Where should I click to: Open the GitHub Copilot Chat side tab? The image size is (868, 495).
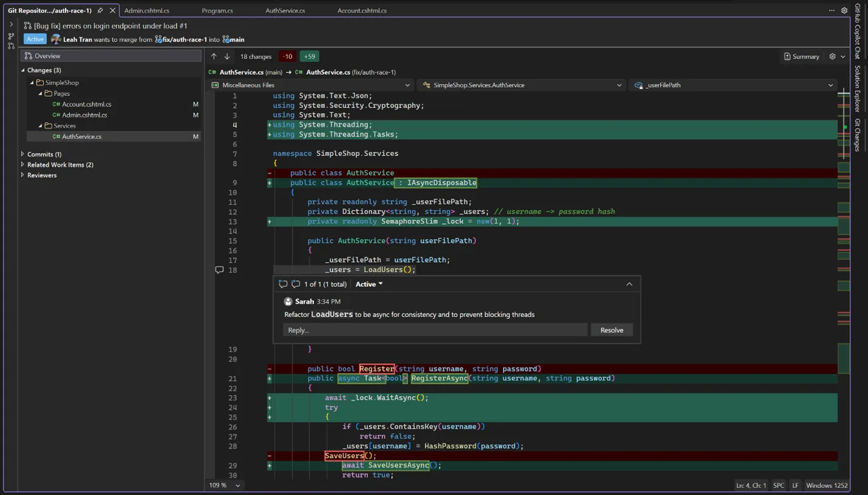coord(858,32)
